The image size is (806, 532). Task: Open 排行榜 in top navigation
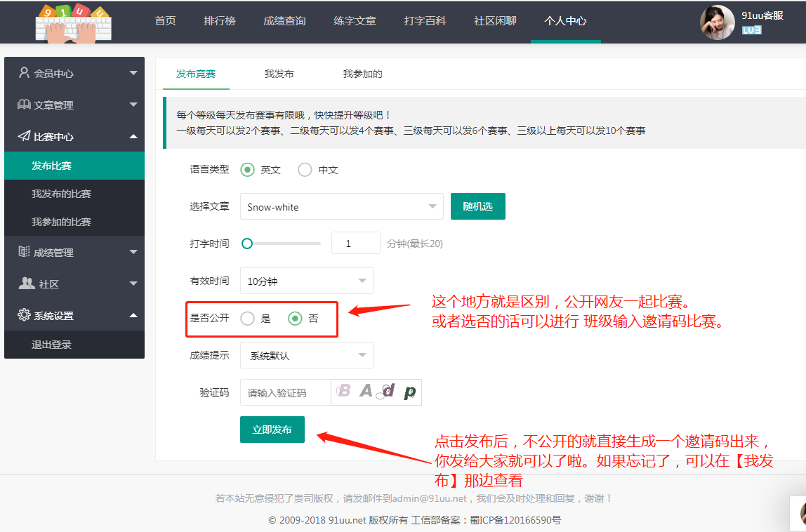(220, 21)
